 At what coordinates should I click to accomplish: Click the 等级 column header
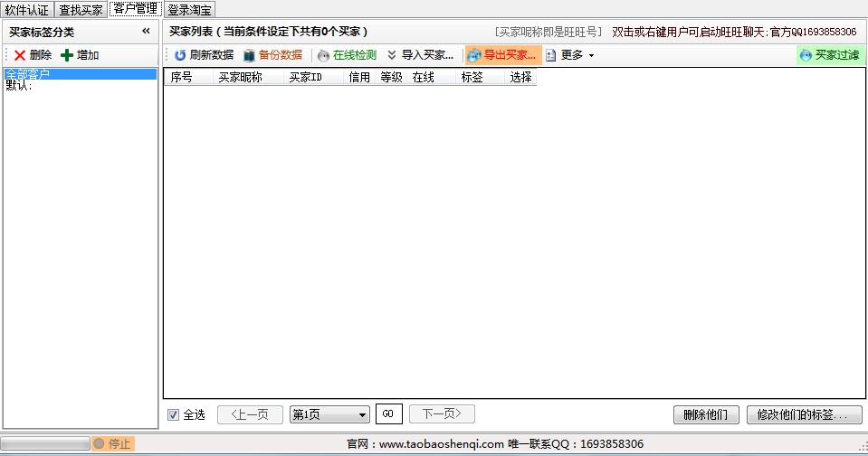tap(391, 77)
